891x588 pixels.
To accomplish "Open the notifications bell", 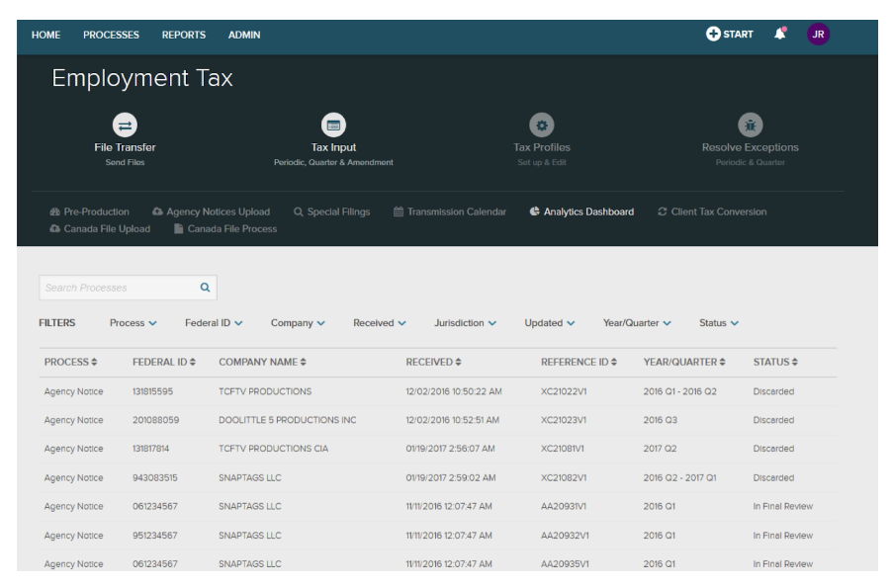I will pyautogui.click(x=780, y=34).
